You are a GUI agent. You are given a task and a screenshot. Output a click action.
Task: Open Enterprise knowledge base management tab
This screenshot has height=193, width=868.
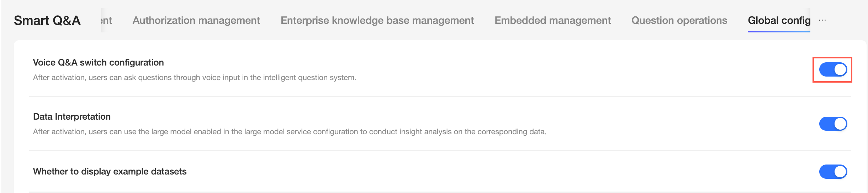point(377,20)
